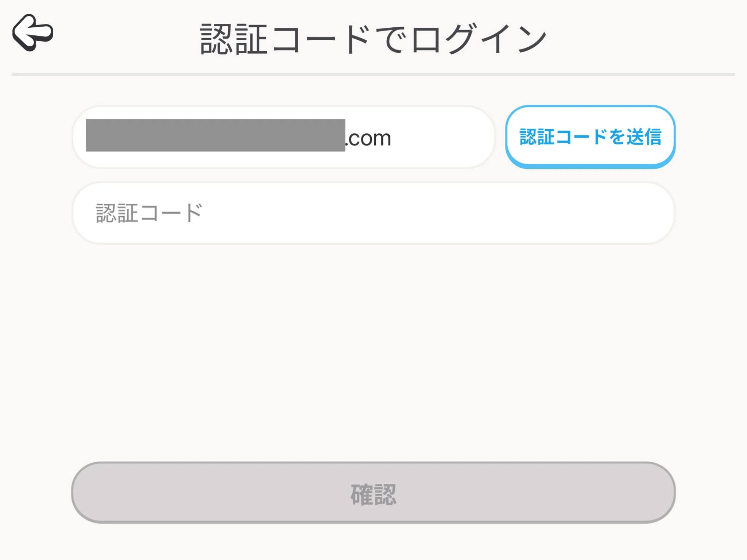Click the .com text in the email field

pyautogui.click(x=368, y=139)
